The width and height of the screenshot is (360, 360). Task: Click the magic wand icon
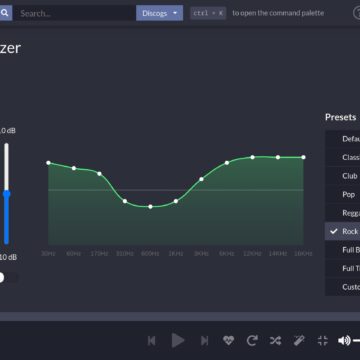[x=299, y=340]
